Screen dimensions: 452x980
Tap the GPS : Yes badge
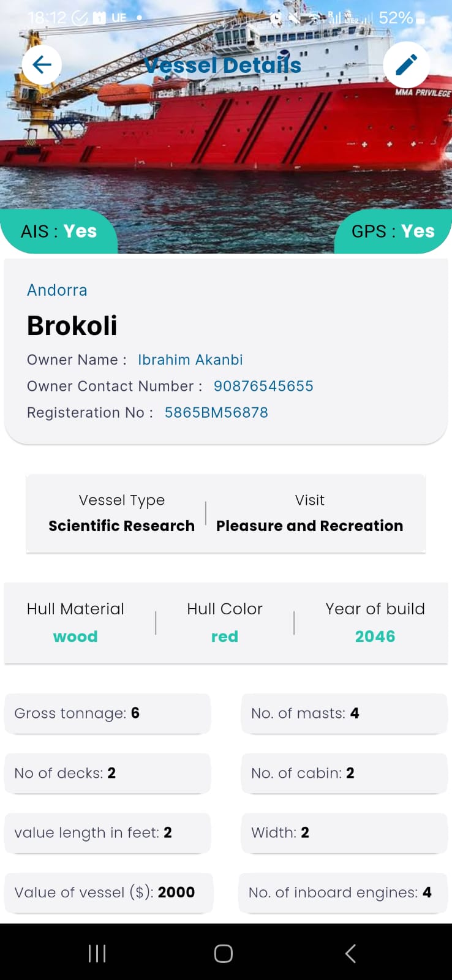click(393, 231)
